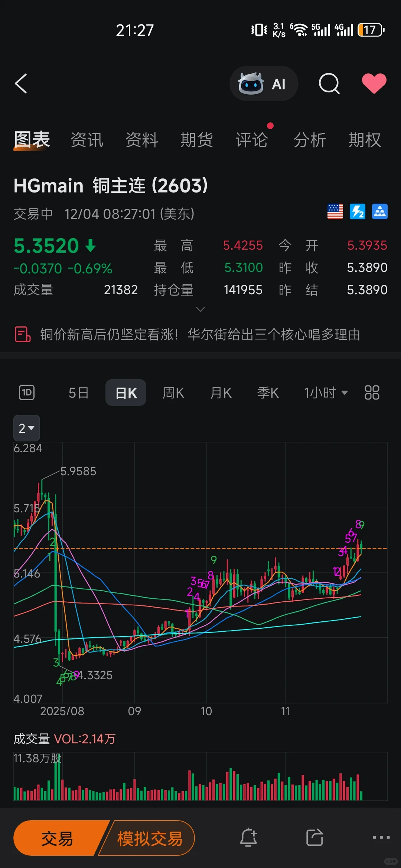Switch to 评论 tab
This screenshot has width=401, height=868.
pos(252,140)
